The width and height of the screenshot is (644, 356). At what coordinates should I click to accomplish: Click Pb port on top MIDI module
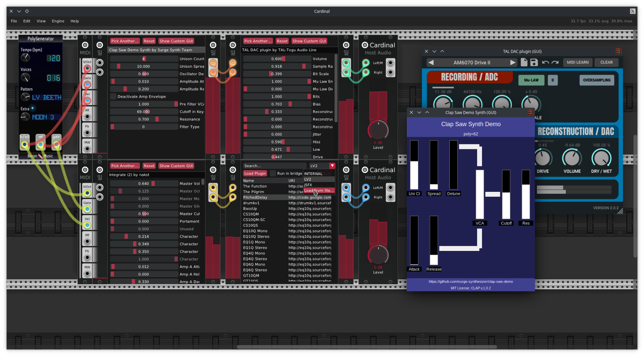tap(87, 133)
